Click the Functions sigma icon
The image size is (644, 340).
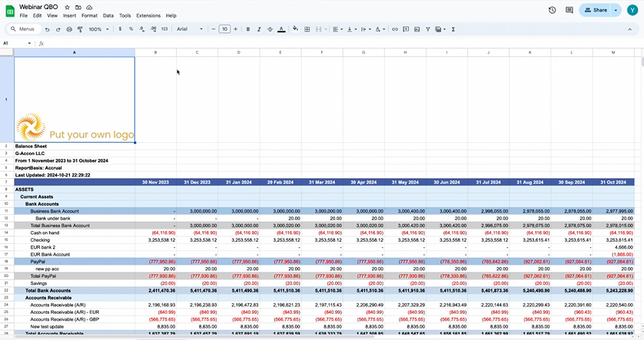click(x=453, y=29)
